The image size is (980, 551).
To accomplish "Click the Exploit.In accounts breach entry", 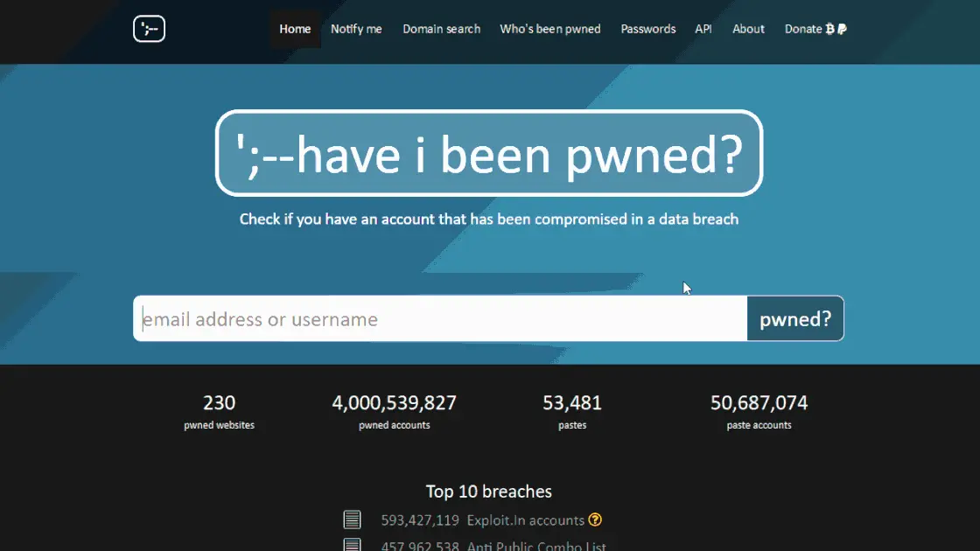I will point(525,520).
